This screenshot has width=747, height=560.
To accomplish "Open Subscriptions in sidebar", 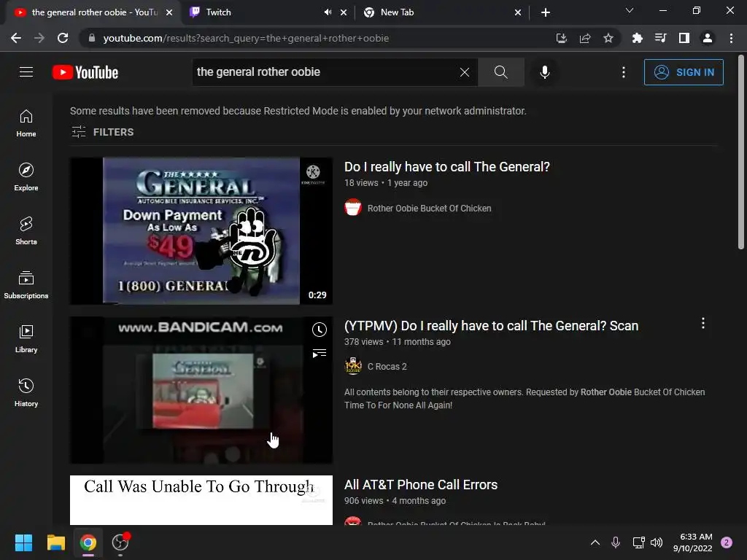I will 26,285.
